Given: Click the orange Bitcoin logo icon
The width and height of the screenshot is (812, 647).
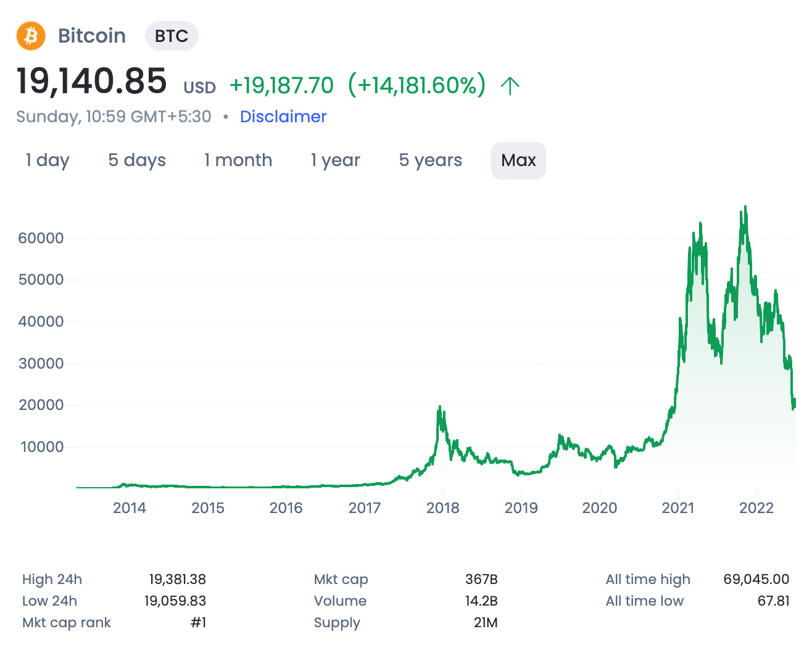Looking at the screenshot, I should (x=31, y=36).
